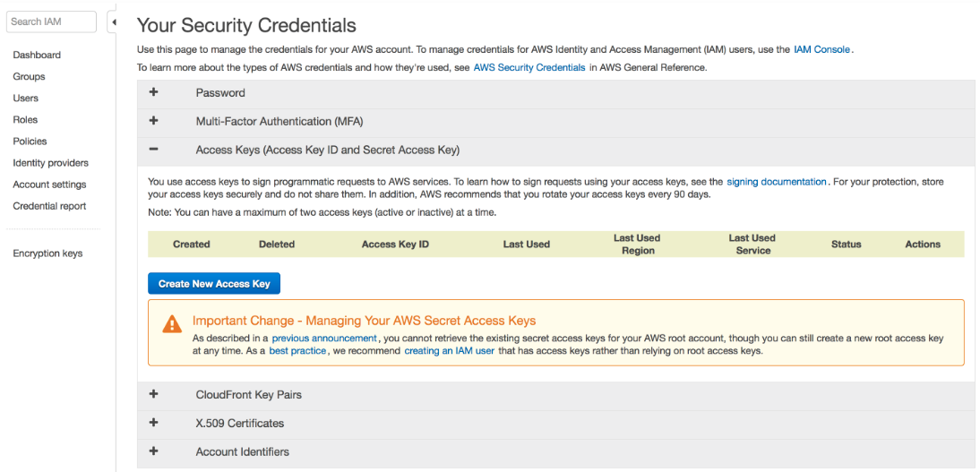Click the Status column header
The image size is (980, 472).
pos(847,245)
